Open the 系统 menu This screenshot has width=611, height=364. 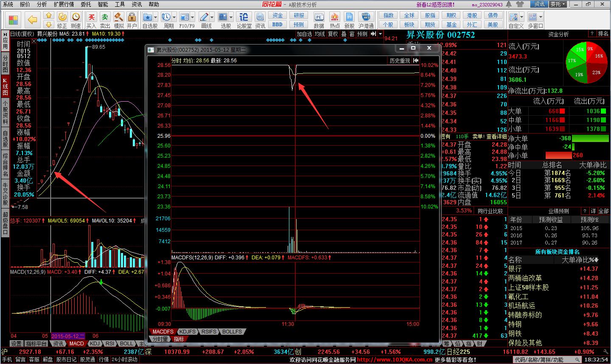[x=8, y=4]
